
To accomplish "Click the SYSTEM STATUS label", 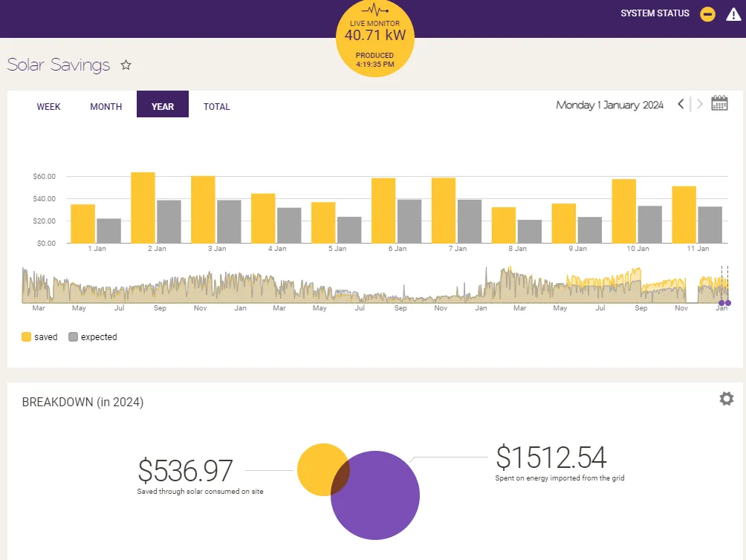I will tap(655, 13).
